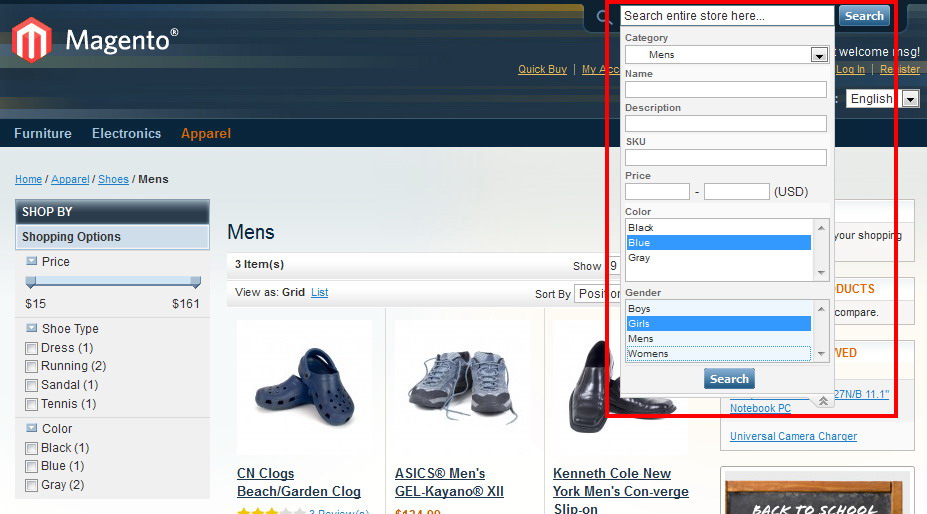Click the left price slider handle

tap(30, 282)
